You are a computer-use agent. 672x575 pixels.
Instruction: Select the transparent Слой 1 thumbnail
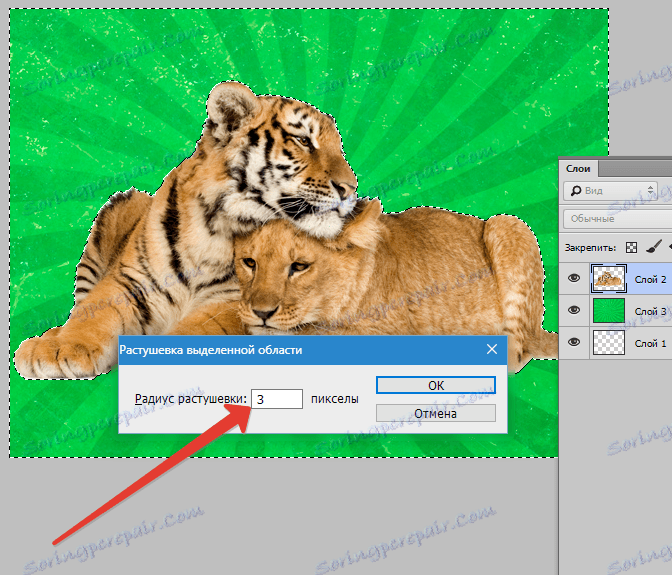[609, 342]
